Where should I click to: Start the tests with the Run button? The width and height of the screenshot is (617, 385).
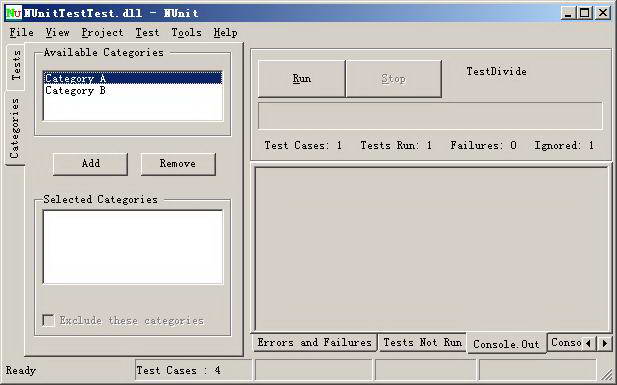click(x=301, y=79)
